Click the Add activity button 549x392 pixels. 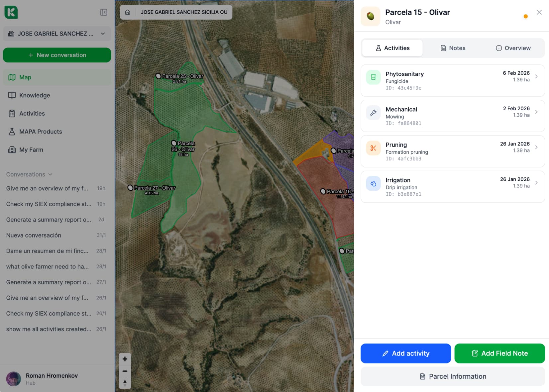pyautogui.click(x=405, y=353)
